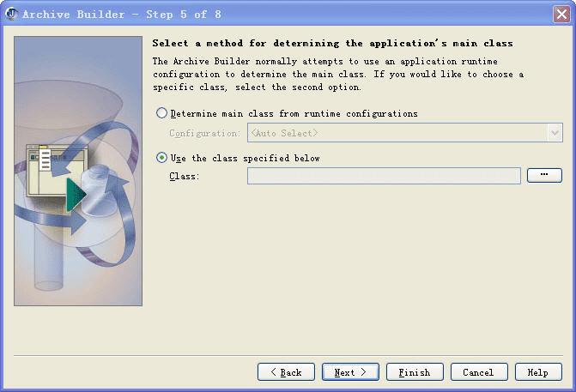Cancel the Archive Builder wizard
The height and width of the screenshot is (392, 576).
pyautogui.click(x=478, y=372)
